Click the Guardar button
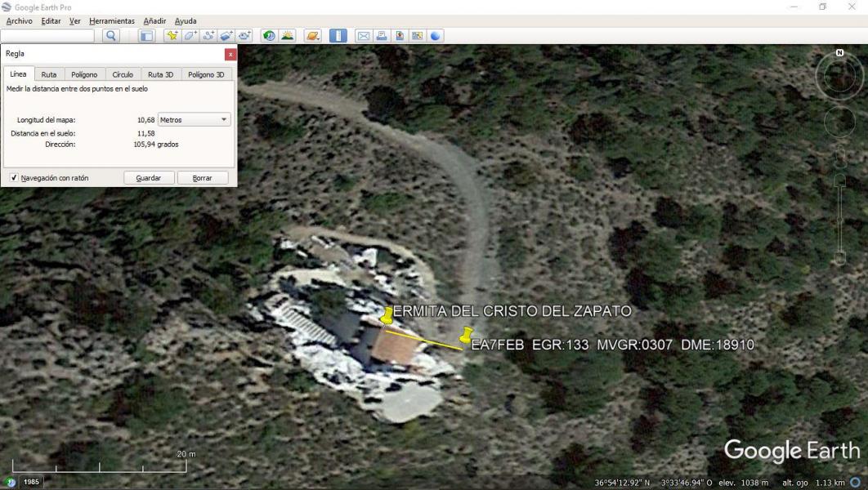The height and width of the screenshot is (490, 868). [148, 177]
